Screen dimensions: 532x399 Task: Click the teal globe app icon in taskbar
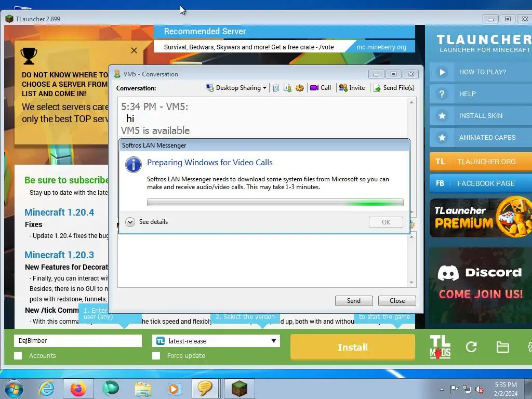coord(111,389)
